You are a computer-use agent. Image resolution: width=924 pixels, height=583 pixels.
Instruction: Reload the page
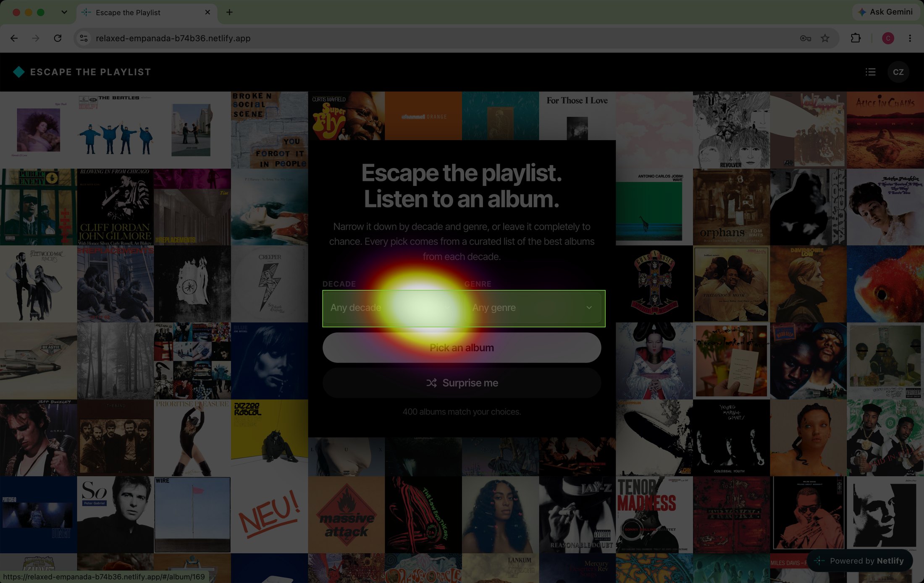(x=58, y=38)
